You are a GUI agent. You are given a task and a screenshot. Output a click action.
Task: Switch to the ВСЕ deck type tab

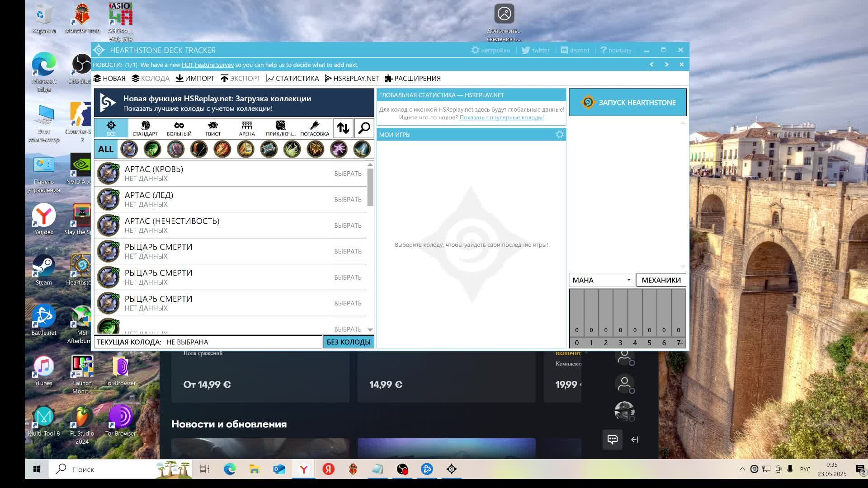click(x=111, y=128)
